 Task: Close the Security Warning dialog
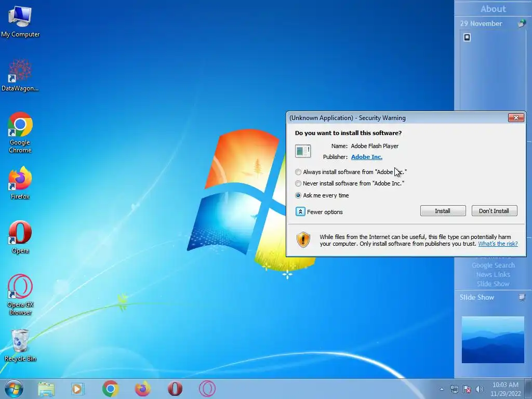[x=516, y=118]
